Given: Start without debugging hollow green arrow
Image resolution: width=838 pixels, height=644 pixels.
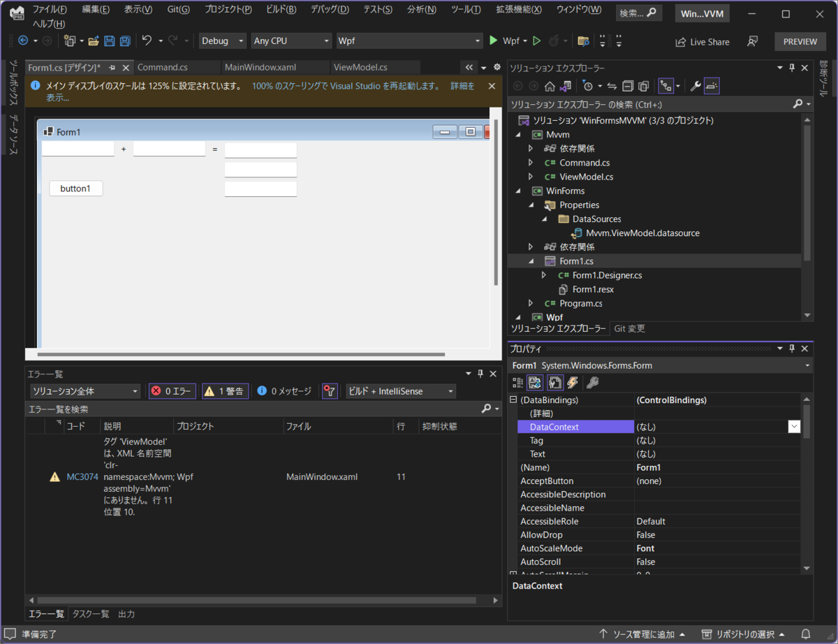Looking at the screenshot, I should pyautogui.click(x=536, y=41).
